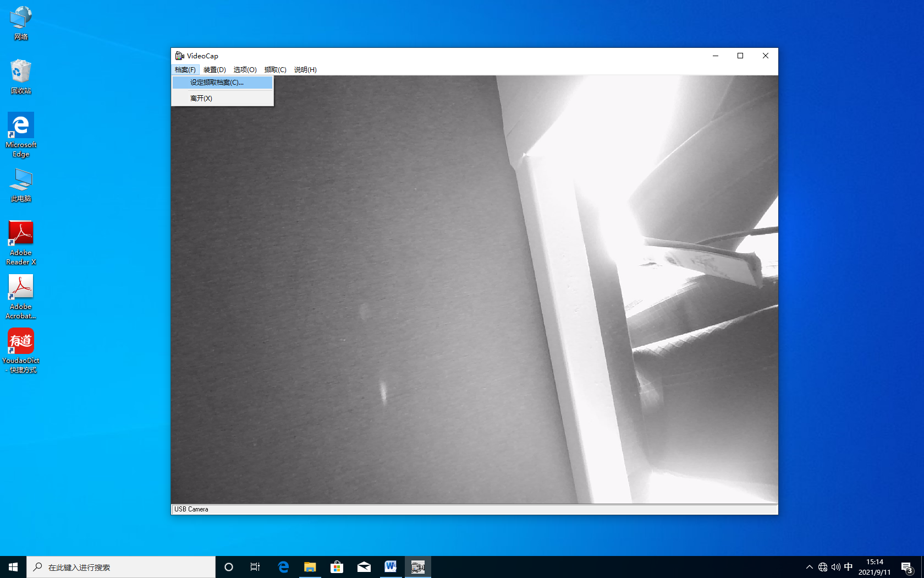Select the Adobe Reader X desktop shortcut
924x578 pixels.
click(21, 243)
